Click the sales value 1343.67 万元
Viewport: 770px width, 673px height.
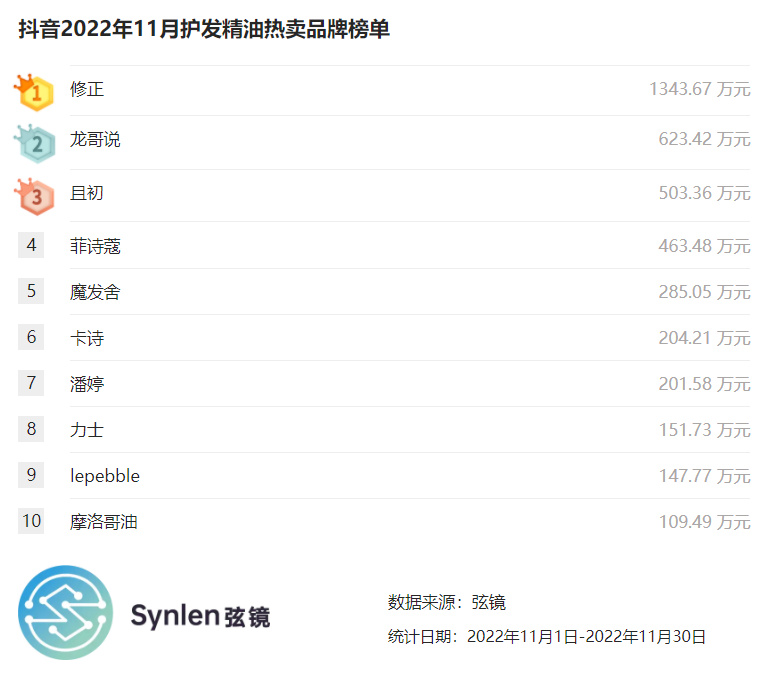pyautogui.click(x=700, y=89)
